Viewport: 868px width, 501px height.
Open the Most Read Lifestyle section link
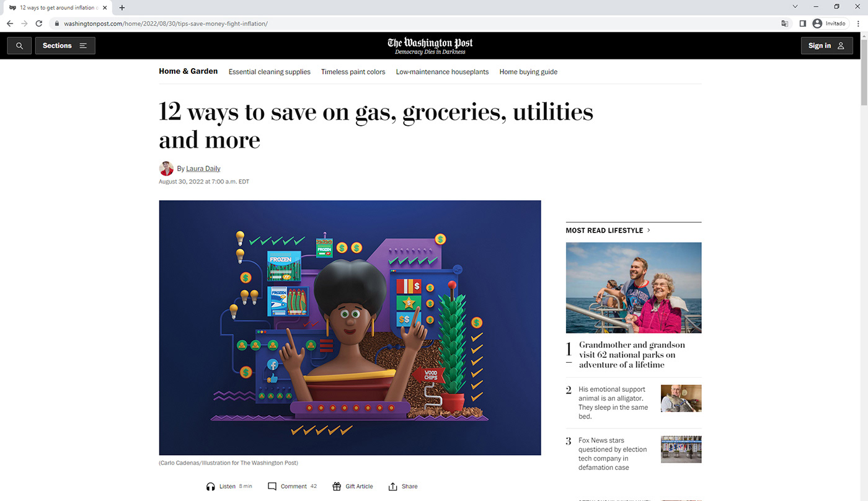tap(608, 230)
